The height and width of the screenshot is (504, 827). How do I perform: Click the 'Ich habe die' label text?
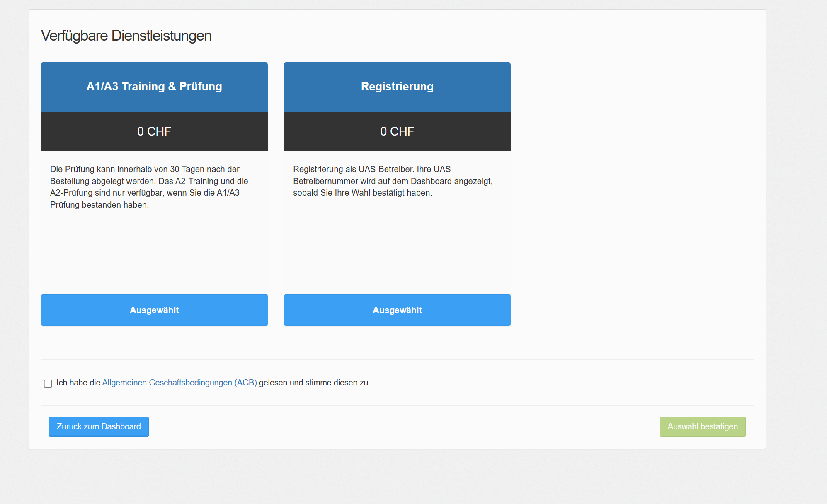coord(78,383)
